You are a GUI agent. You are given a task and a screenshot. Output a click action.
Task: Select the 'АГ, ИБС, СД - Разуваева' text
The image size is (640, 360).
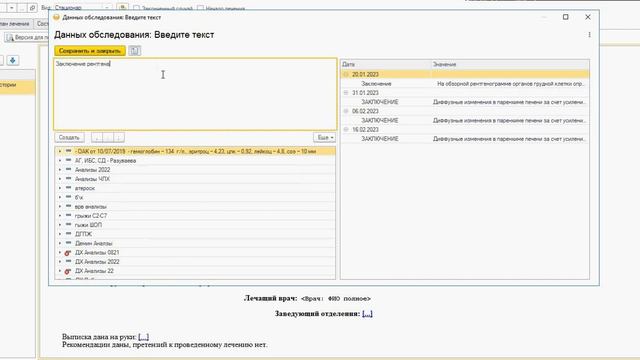[x=105, y=161]
